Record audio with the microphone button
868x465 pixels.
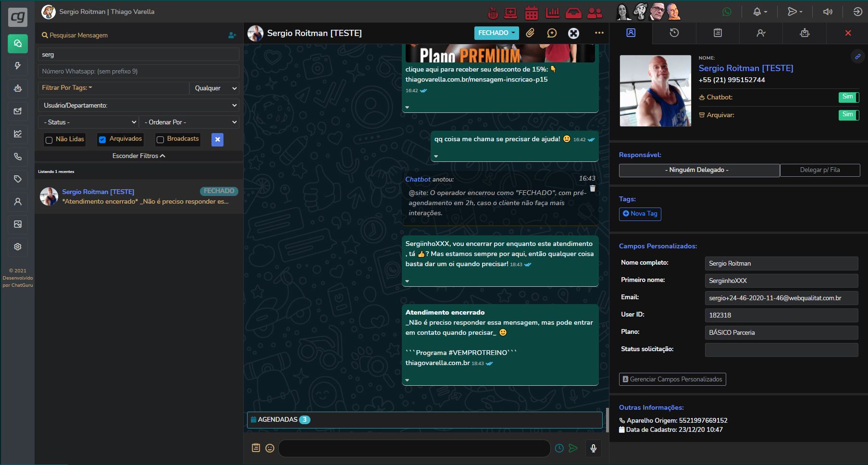594,448
